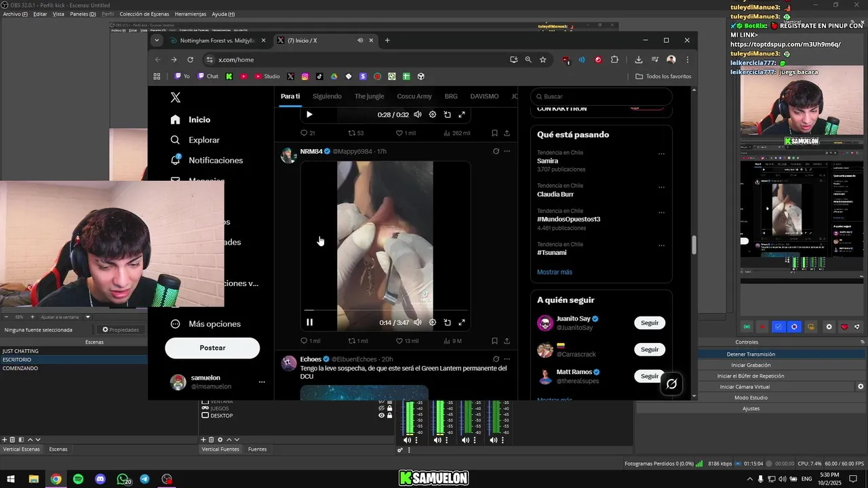Mute the second OBS audio mixer channel

tap(437, 441)
